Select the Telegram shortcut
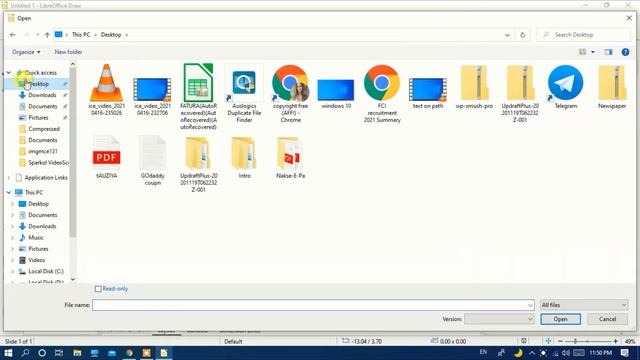 tap(566, 87)
